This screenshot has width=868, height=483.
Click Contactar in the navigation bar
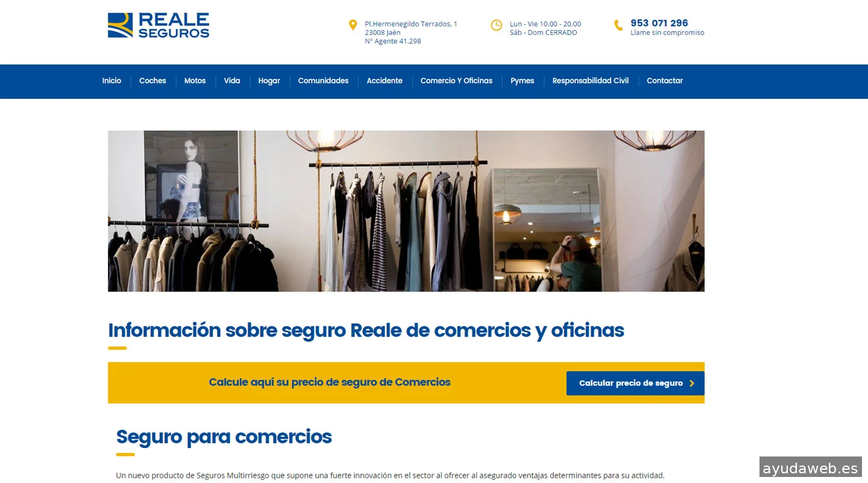click(665, 81)
